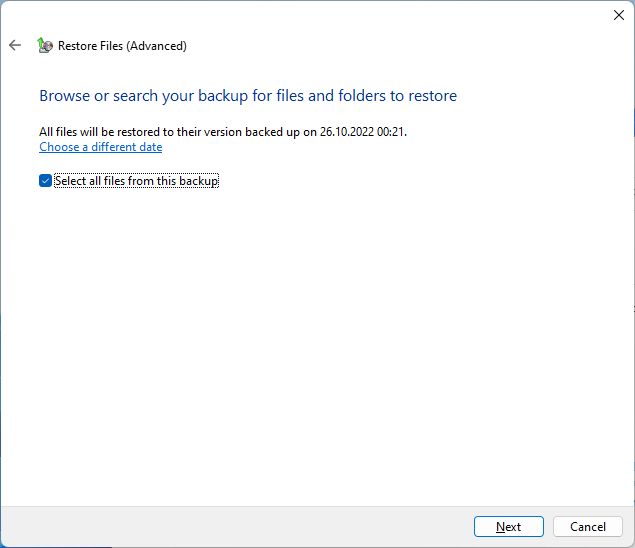Image resolution: width=635 pixels, height=548 pixels.
Task: Open the 'Choose a different date' link
Action: click(x=100, y=147)
